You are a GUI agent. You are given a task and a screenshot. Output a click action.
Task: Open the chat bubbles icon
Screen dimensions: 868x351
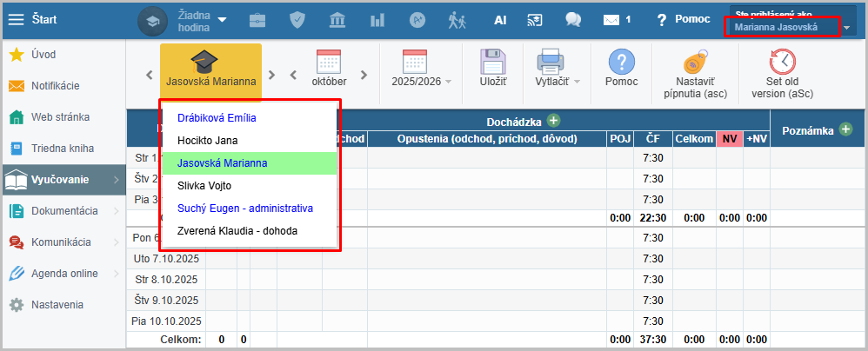point(572,19)
